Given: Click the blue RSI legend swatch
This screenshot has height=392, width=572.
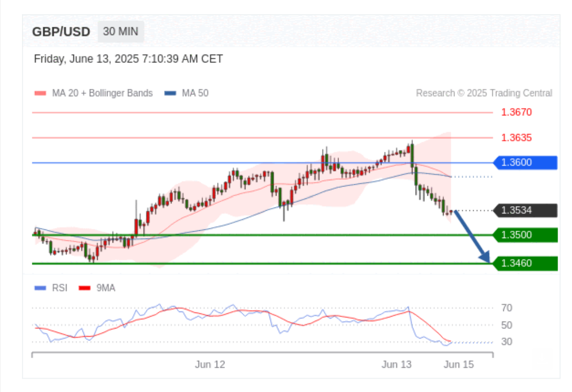Looking at the screenshot, I should tap(40, 288).
